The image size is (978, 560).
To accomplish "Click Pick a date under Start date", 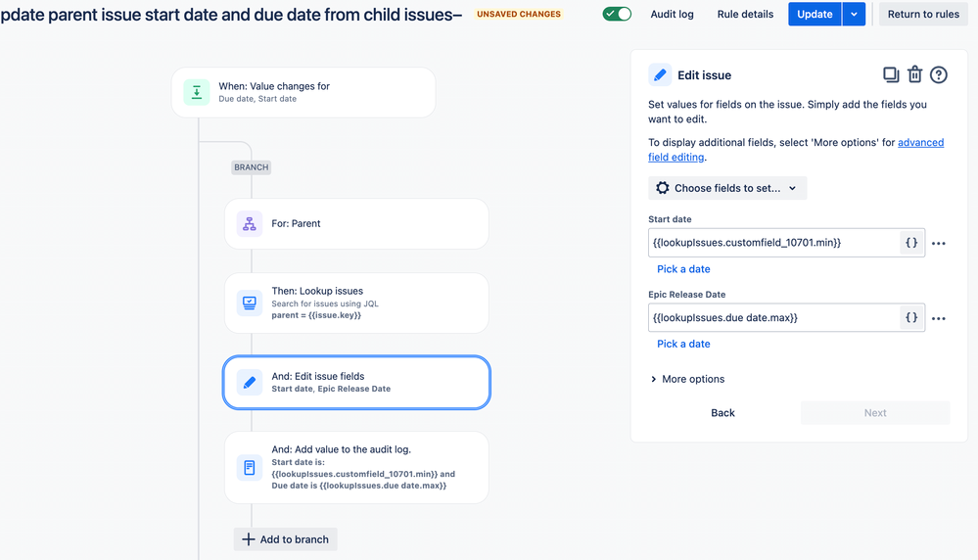I will [683, 269].
